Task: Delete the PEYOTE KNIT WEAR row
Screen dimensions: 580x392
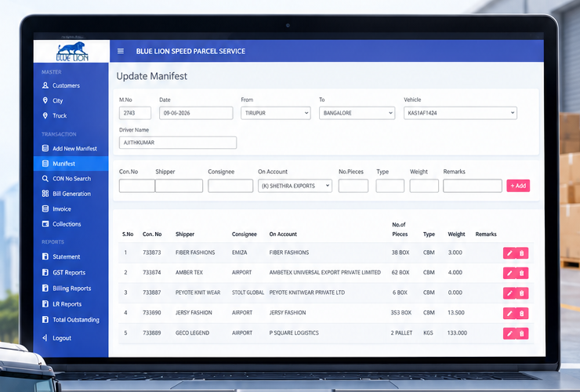Action: (x=522, y=293)
